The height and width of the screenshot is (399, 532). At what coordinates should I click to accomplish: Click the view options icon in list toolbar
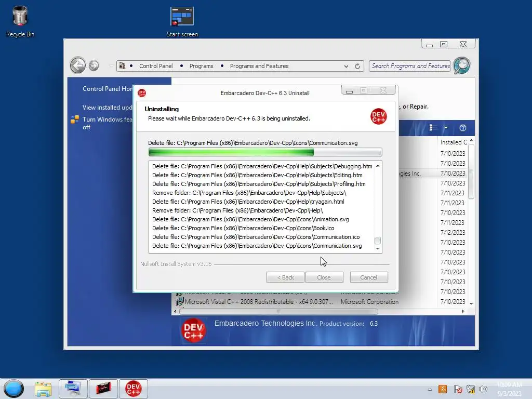coord(432,128)
